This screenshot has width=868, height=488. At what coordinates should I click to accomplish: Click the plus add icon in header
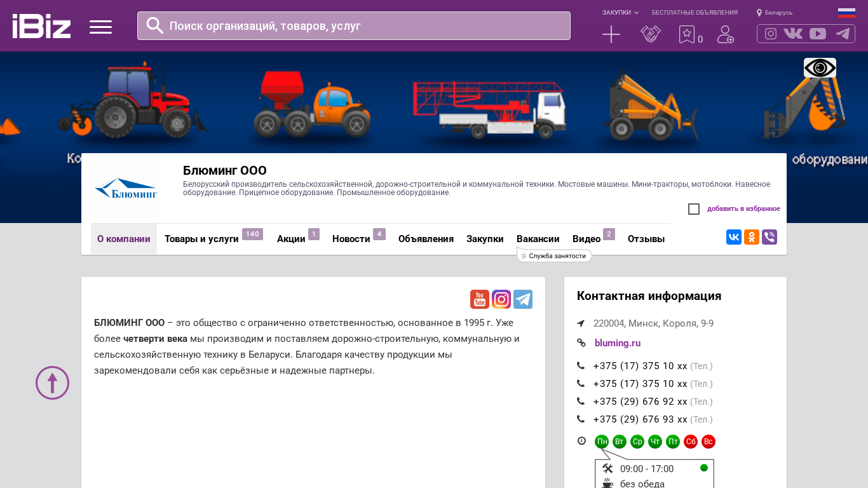point(611,34)
